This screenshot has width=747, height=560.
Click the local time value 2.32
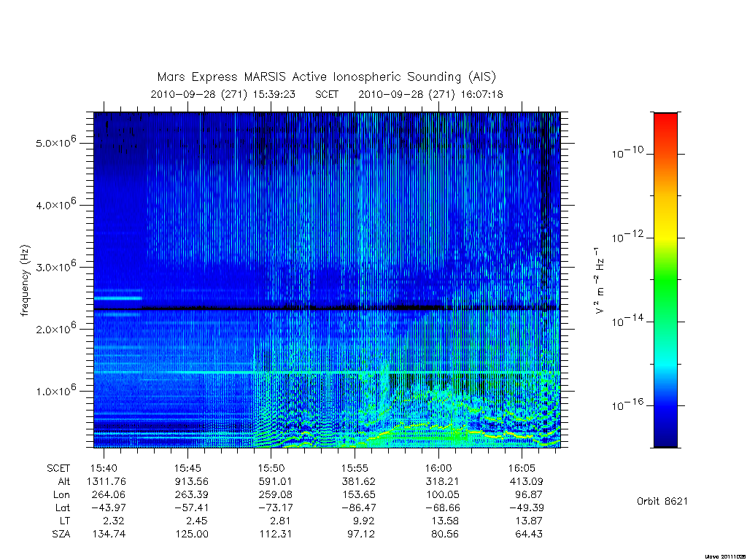point(113,521)
